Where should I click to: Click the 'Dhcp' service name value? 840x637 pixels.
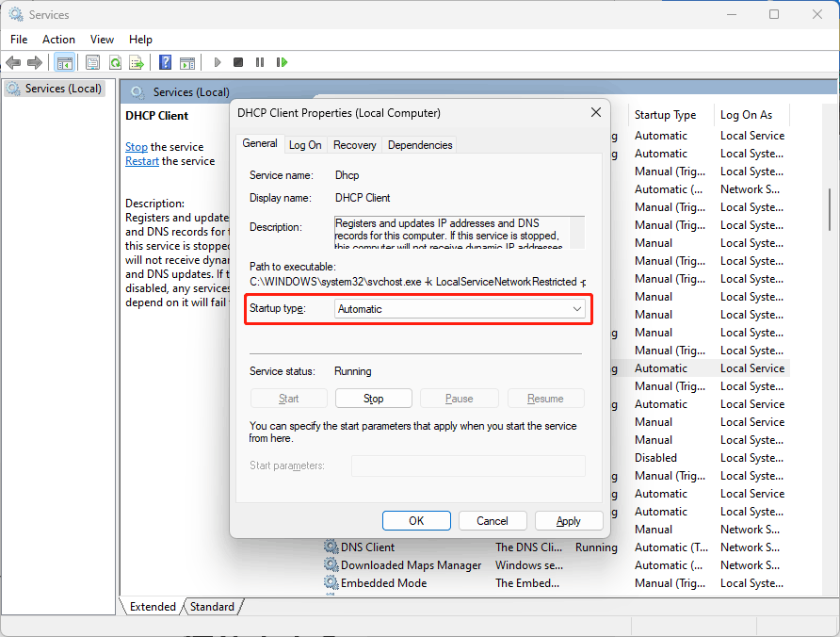347,175
